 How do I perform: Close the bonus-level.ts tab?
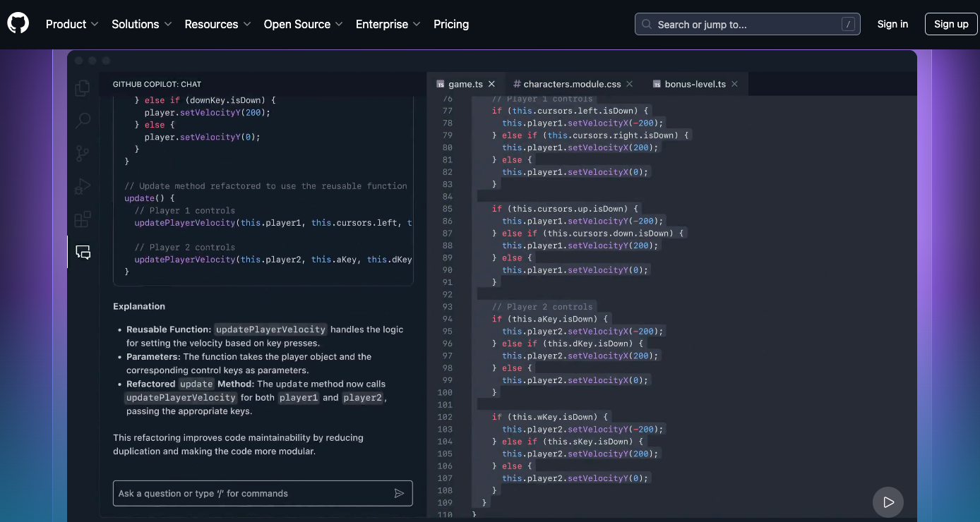(x=734, y=83)
